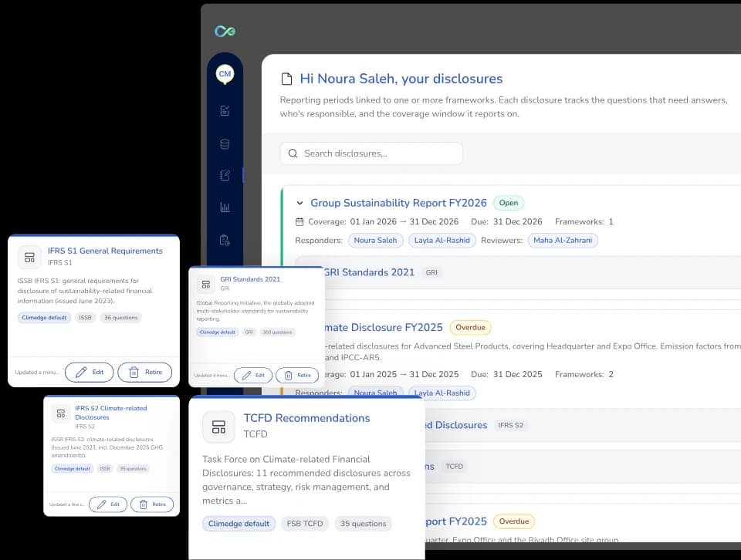Open GRI Standards 2021 framework row

[x=533, y=272]
